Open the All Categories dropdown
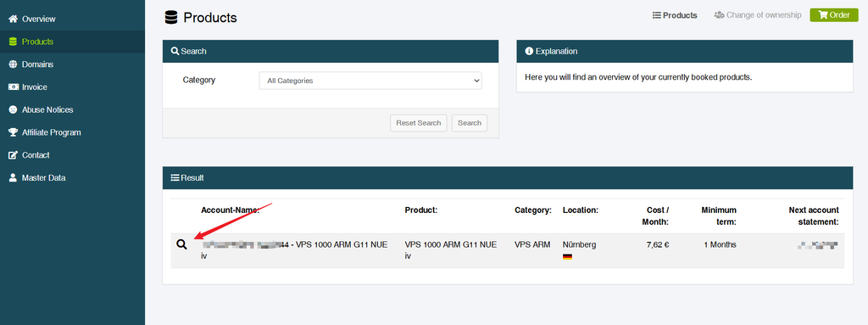Viewport: 868px width, 325px height. [x=370, y=81]
